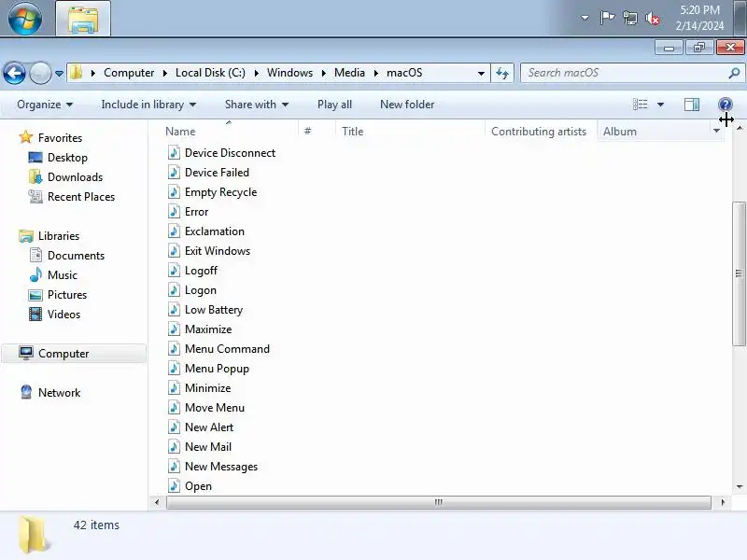
Task: Open the Windows Start orb
Action: pyautogui.click(x=25, y=19)
